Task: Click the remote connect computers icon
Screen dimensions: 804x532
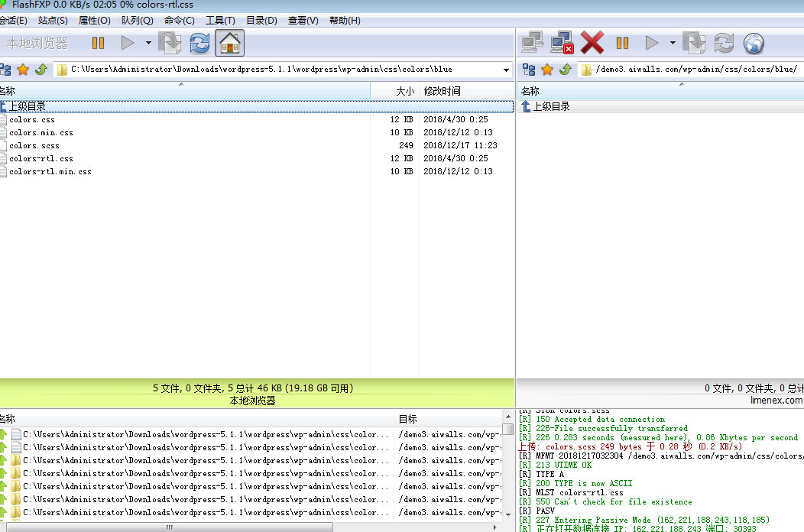Action: point(532,43)
